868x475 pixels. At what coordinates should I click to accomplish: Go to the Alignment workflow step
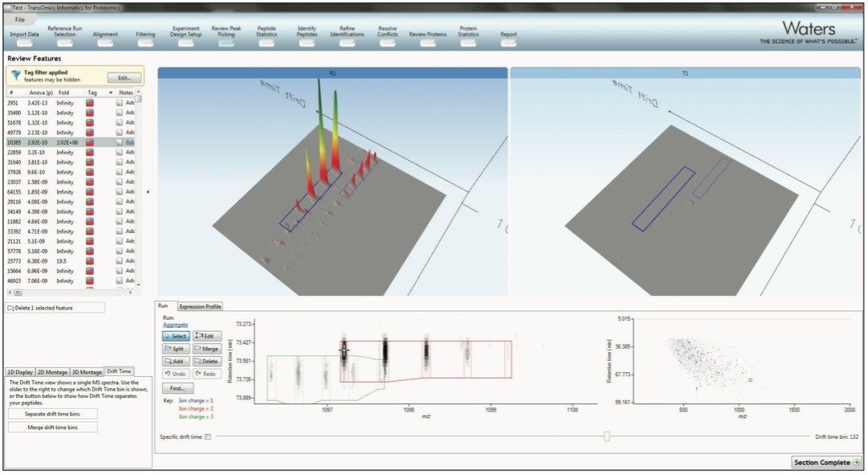[105, 38]
